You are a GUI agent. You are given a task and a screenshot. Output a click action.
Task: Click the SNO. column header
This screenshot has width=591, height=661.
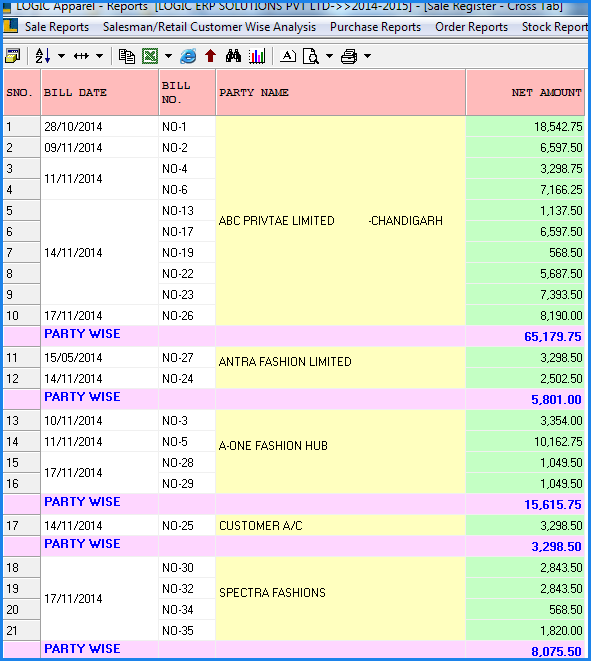[x=21, y=92]
